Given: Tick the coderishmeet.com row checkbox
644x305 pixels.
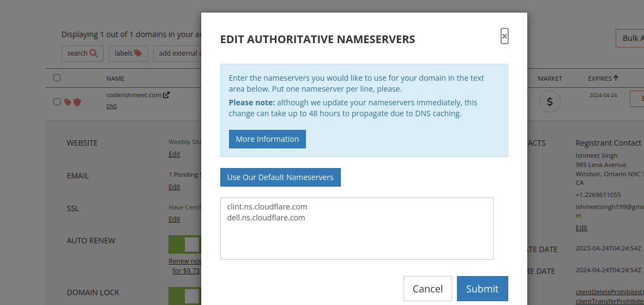Looking at the screenshot, I should [x=57, y=101].
